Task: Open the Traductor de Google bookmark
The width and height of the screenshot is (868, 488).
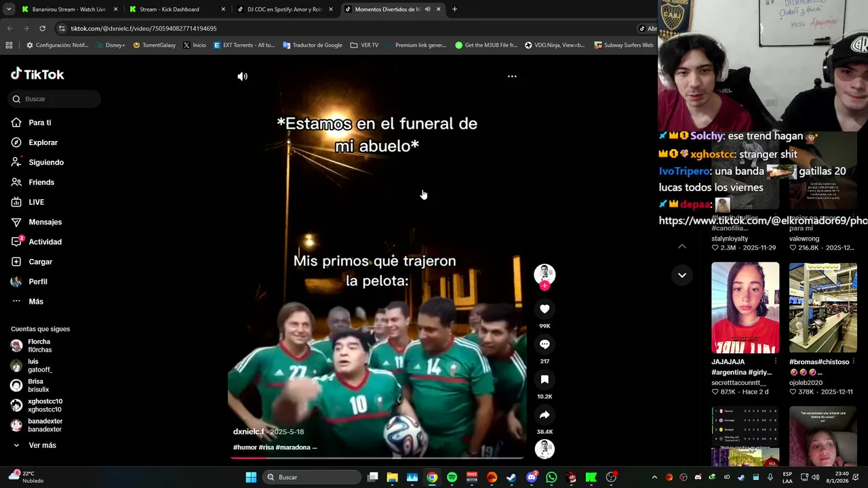Action: 313,45
